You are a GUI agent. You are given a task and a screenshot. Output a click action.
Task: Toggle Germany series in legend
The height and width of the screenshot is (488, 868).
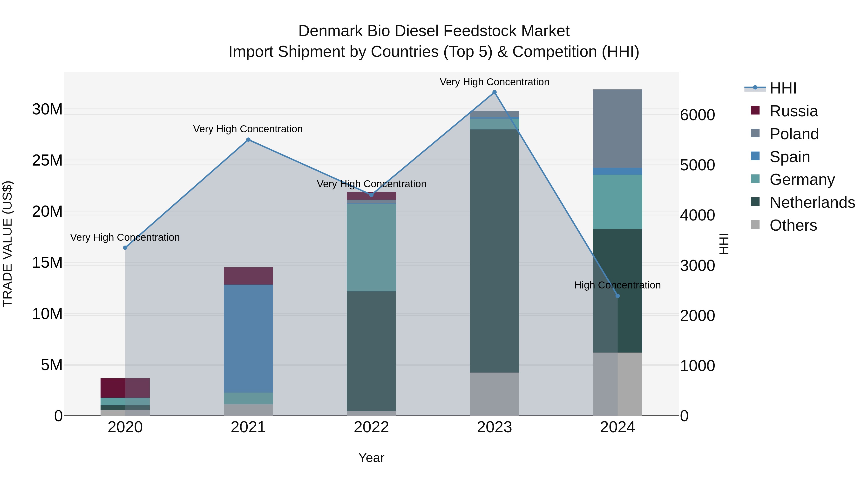click(793, 180)
